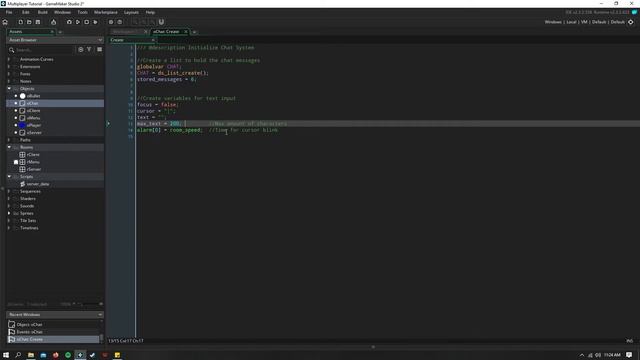
Task: Open the Help menu
Action: click(x=150, y=12)
